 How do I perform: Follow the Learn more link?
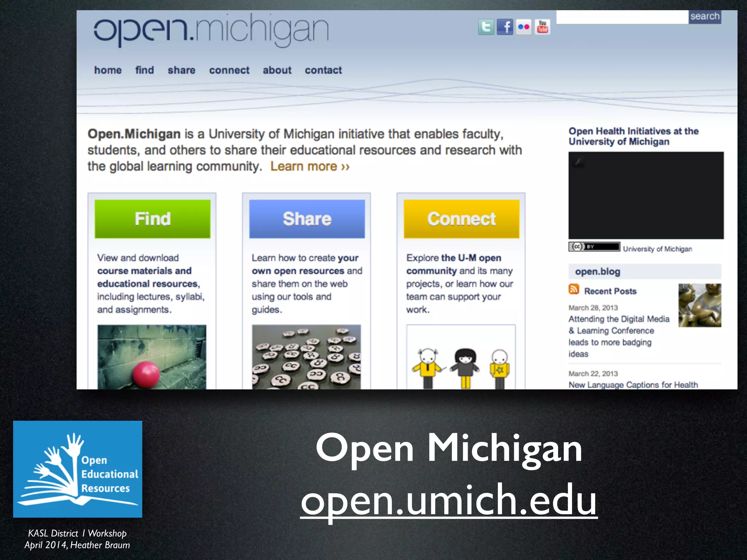(x=310, y=167)
